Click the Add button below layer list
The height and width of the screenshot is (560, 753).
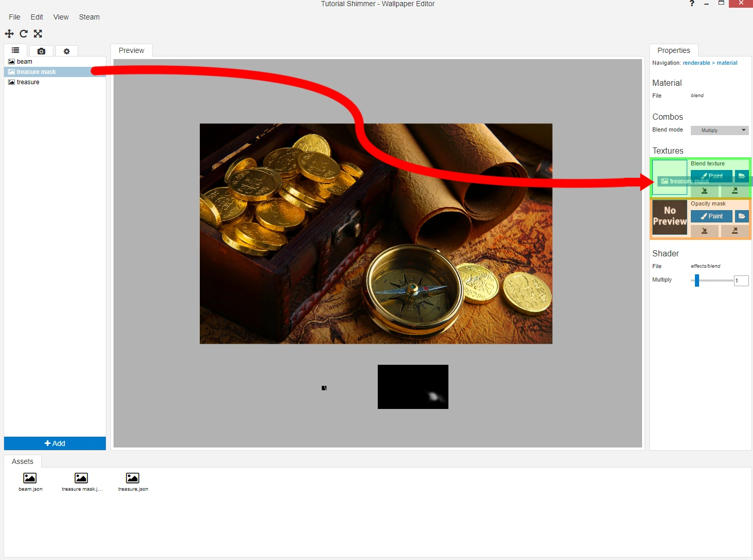tap(55, 443)
